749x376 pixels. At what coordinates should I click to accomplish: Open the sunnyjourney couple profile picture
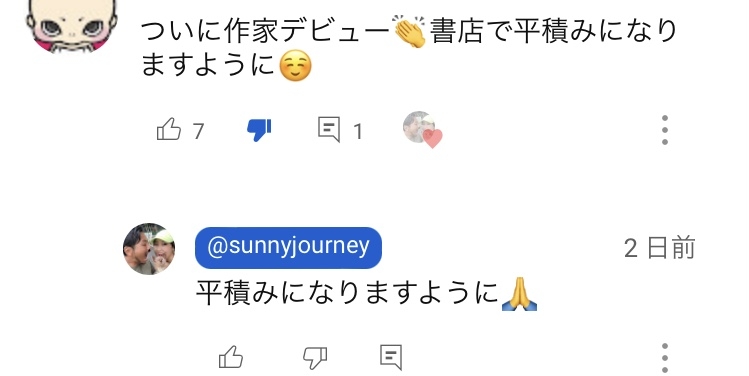(149, 248)
